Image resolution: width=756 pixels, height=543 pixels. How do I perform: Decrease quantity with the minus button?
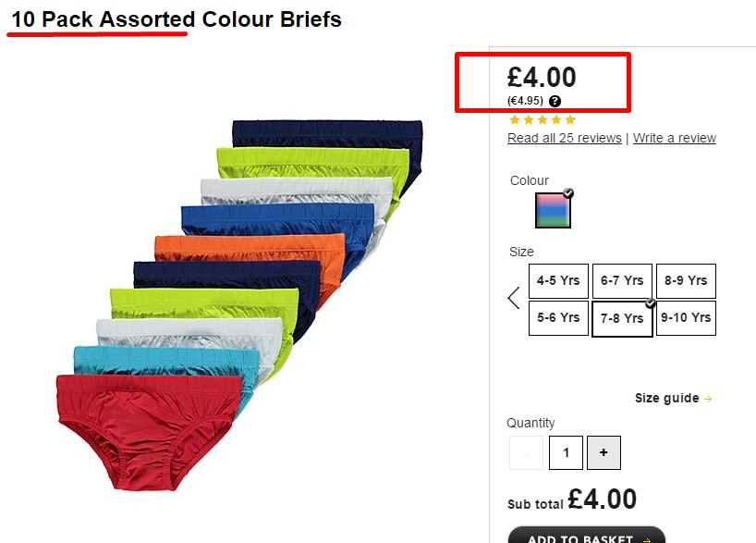[526, 452]
